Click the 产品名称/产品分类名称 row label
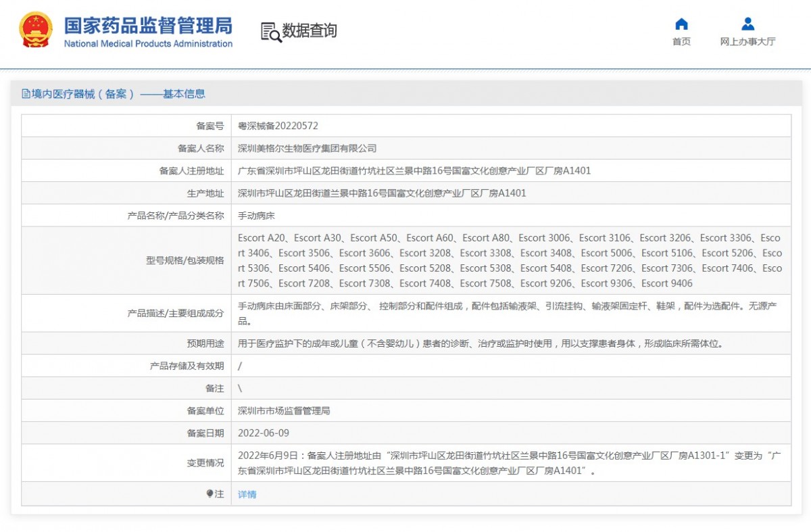811x532 pixels. point(176,216)
